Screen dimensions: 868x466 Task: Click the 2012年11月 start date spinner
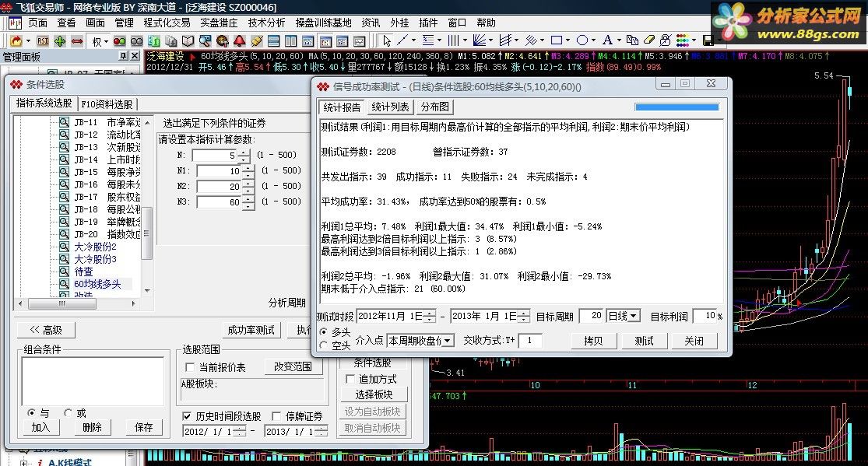tap(429, 316)
